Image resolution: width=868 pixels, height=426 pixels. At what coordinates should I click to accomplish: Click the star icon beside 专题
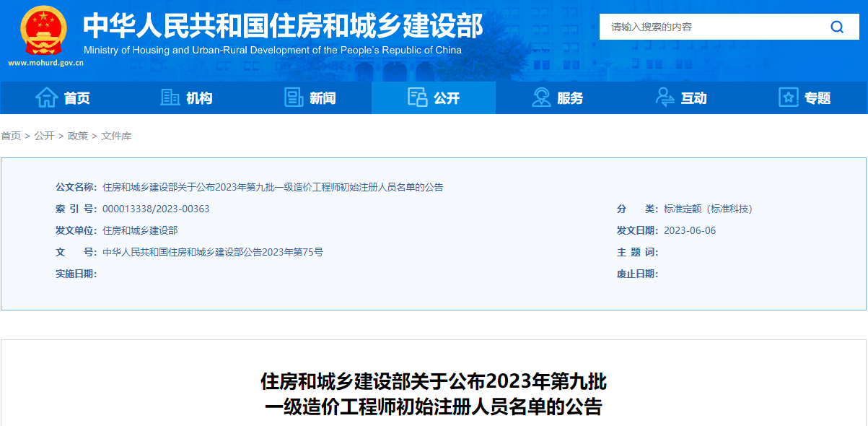789,97
